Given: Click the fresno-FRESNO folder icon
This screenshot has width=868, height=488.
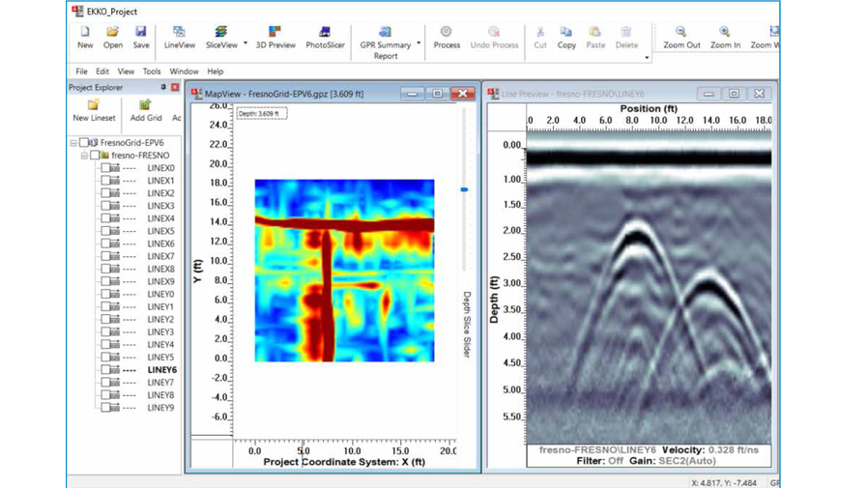Looking at the screenshot, I should pos(104,156).
